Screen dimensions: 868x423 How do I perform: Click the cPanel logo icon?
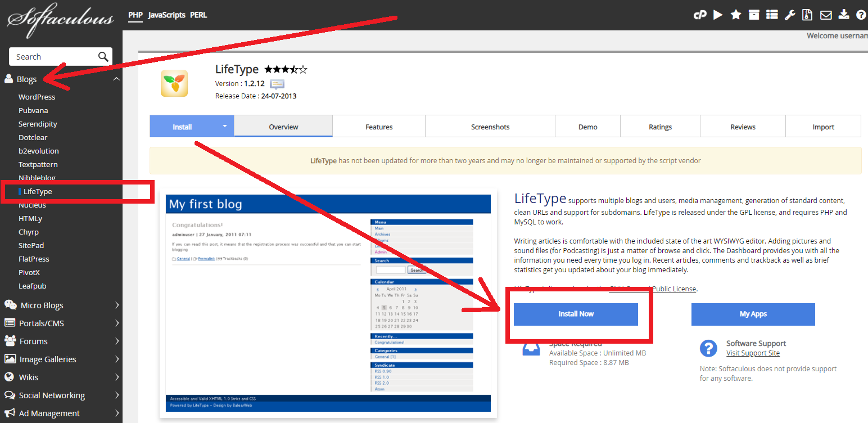[700, 15]
